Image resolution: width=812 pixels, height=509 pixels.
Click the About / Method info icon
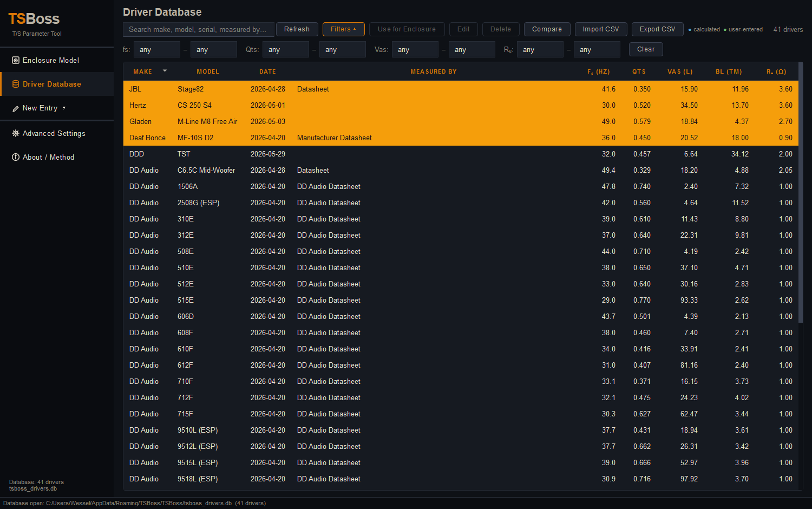point(16,157)
